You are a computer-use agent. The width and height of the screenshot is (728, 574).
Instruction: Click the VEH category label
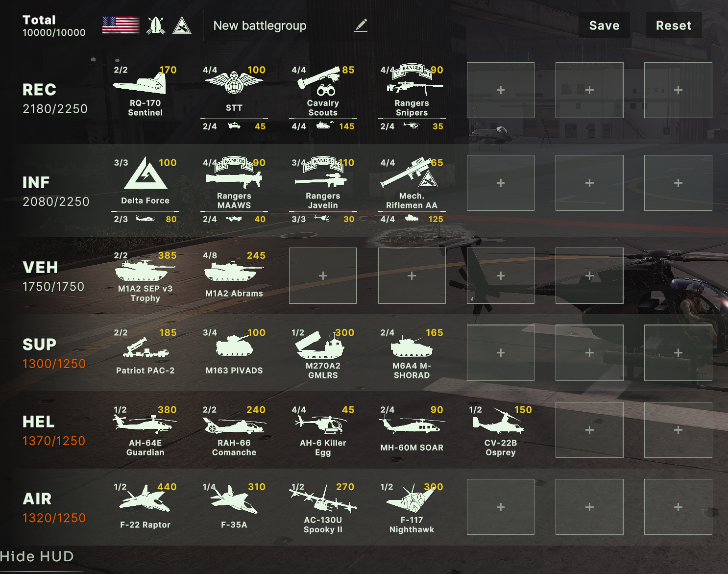(x=40, y=267)
